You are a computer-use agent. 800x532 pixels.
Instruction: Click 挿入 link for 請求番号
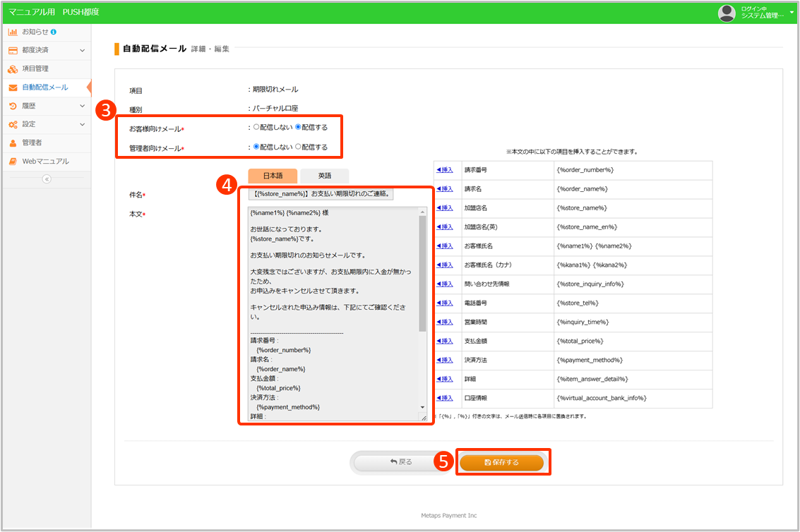coord(445,170)
